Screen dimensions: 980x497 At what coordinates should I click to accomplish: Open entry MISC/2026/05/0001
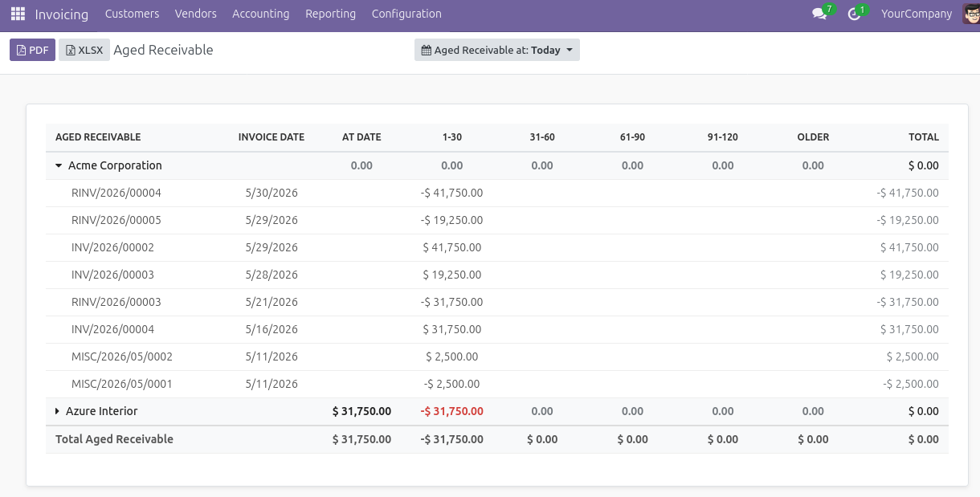(122, 384)
